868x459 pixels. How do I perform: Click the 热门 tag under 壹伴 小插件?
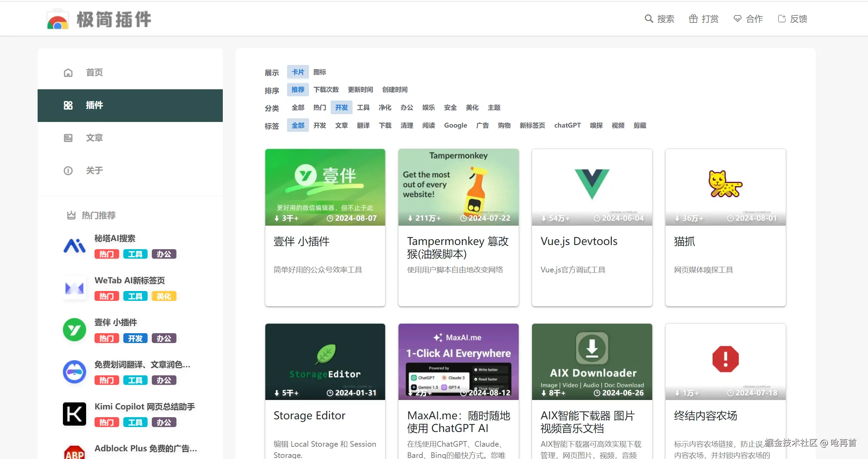pos(106,338)
